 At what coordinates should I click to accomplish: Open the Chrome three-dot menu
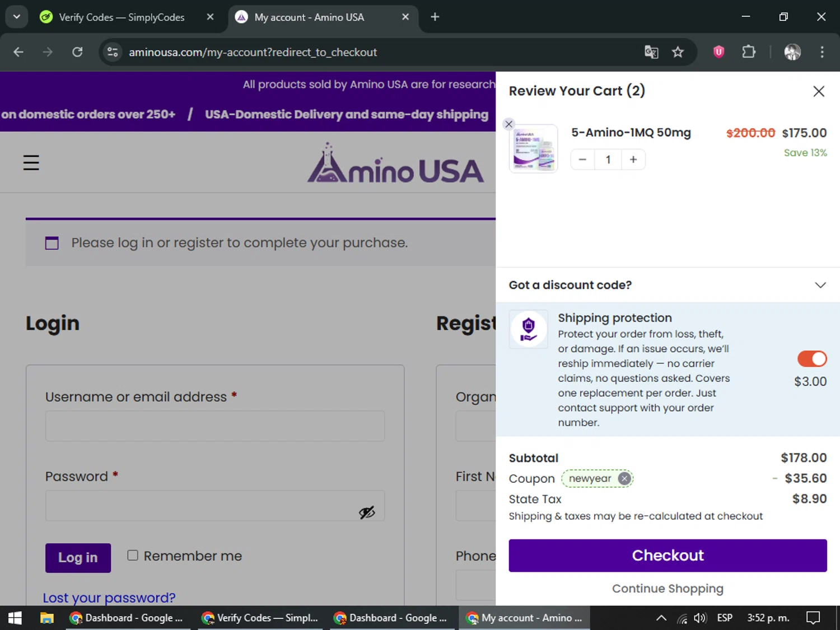point(822,52)
